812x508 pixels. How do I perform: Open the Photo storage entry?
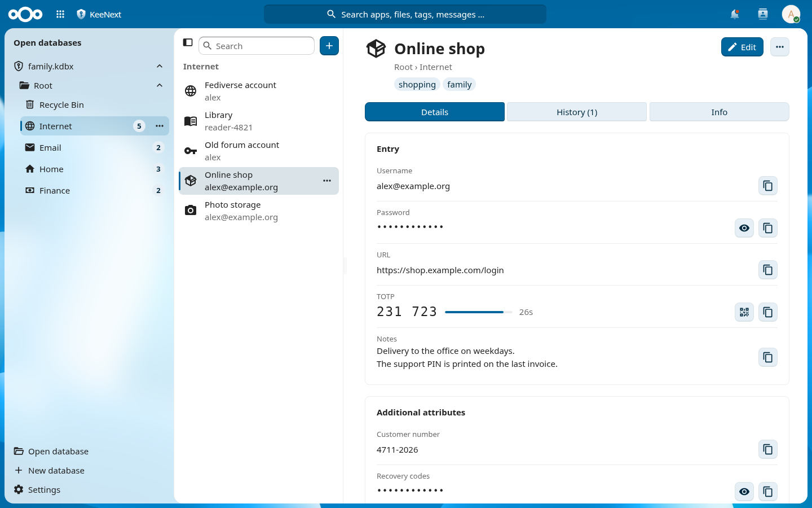coord(259,211)
